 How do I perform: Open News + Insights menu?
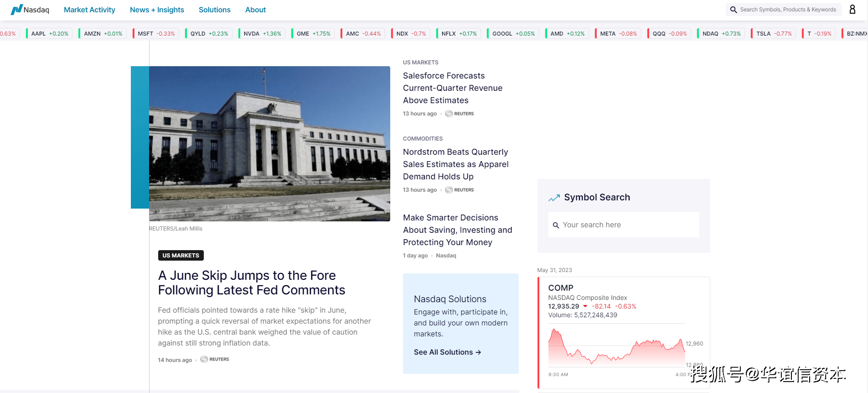[x=157, y=10]
